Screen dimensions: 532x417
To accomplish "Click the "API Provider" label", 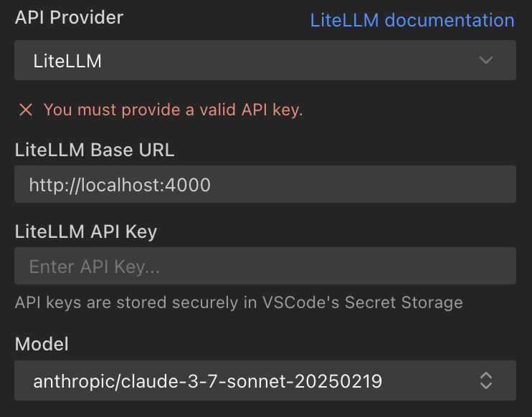I will click(69, 18).
